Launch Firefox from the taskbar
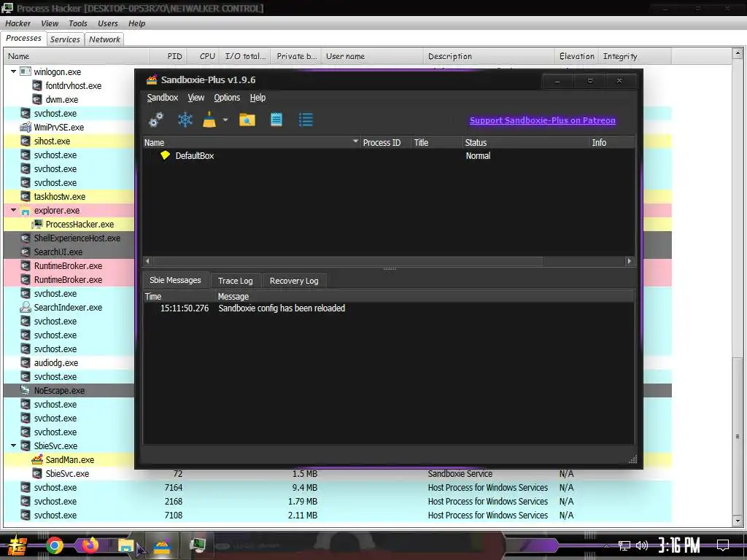Screen dimensions: 747x560 coord(90,545)
